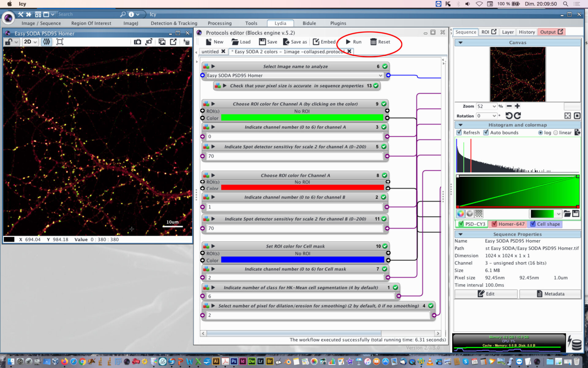Screen dimensions: 588x368
Task: Click New protocol button
Action: (214, 42)
